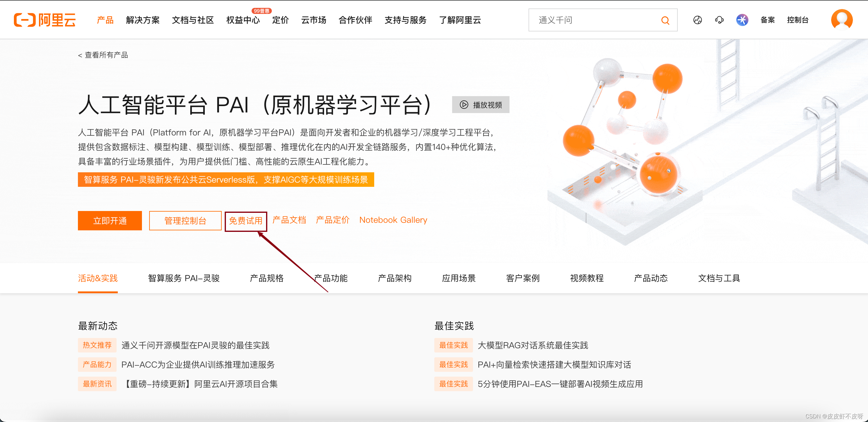Open the user avatar profile
868x422 pixels.
pyautogui.click(x=842, y=20)
